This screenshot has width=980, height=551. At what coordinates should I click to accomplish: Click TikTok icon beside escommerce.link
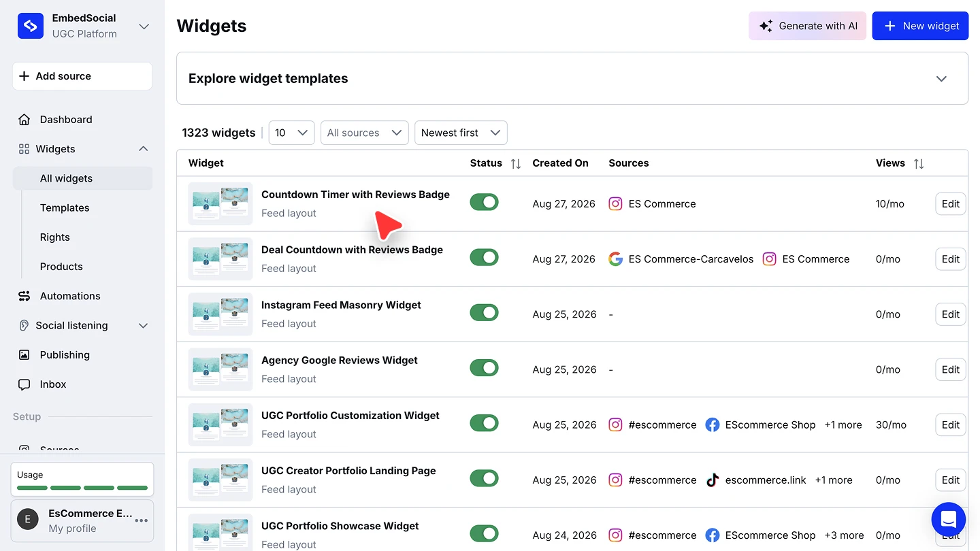click(x=713, y=480)
